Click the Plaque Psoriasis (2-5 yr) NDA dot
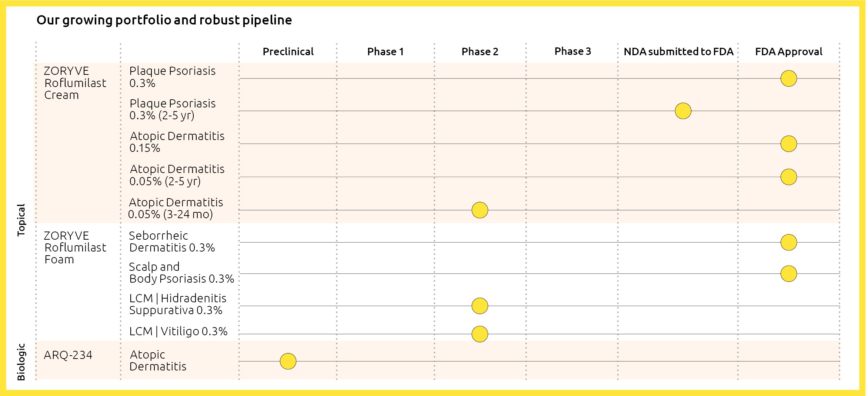 [683, 111]
